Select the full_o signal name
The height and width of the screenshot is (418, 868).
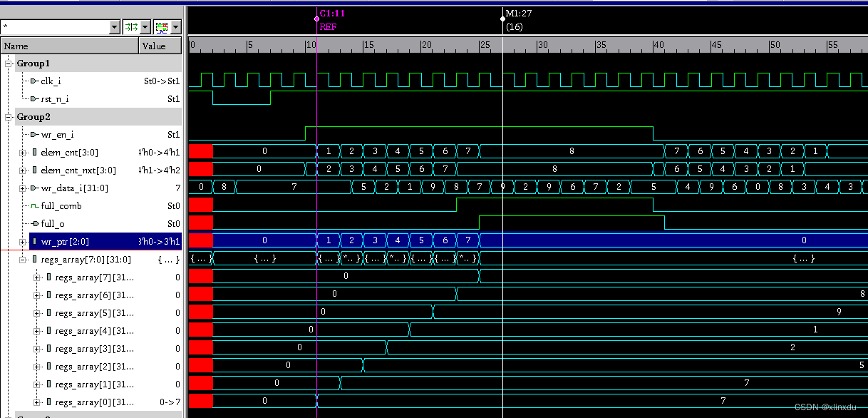tap(54, 224)
